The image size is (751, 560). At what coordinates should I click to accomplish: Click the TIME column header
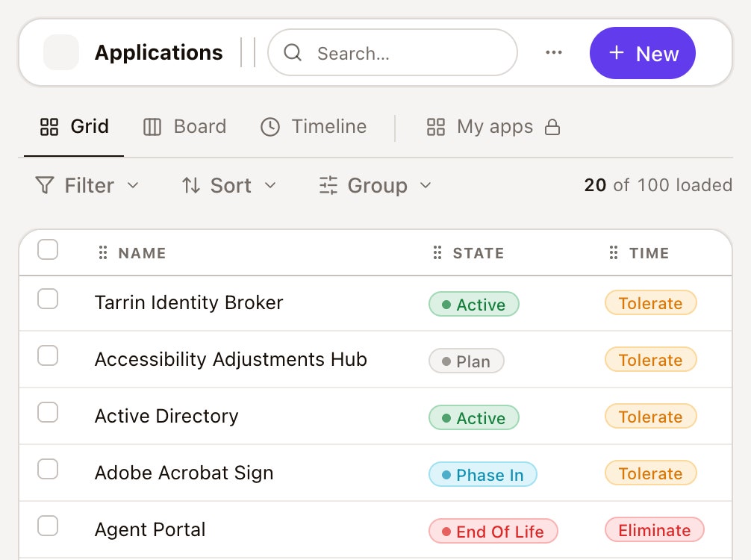[649, 253]
